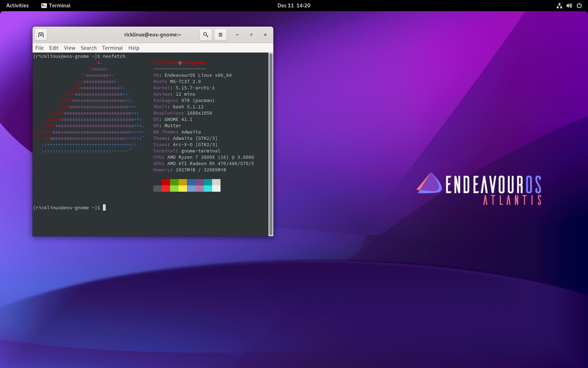Click the command prompt cursor line

pyautogui.click(x=103, y=207)
